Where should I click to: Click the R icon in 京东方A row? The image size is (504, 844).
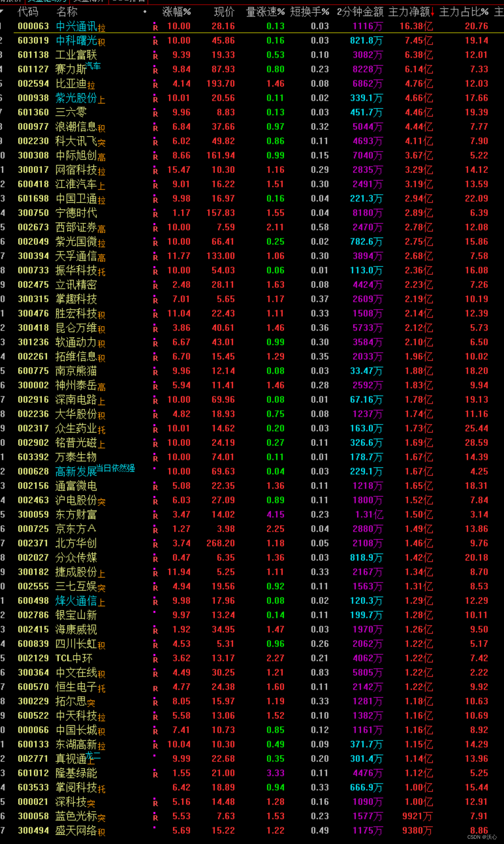click(x=155, y=530)
